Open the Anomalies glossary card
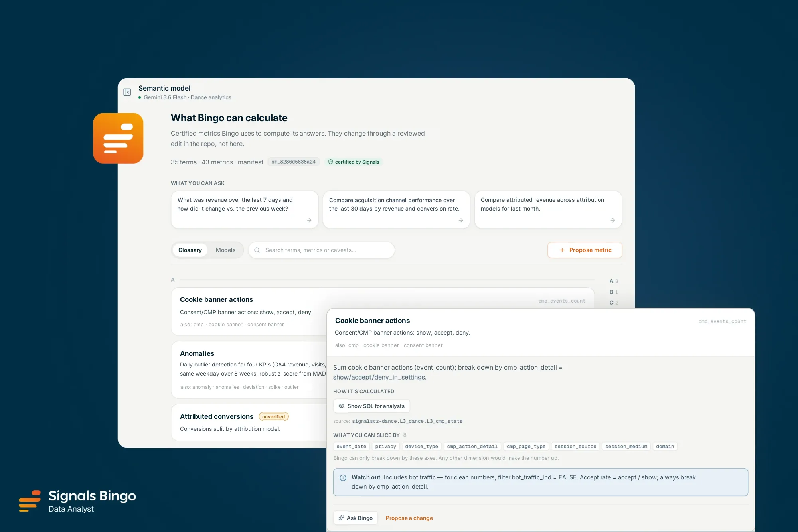The image size is (798, 532). tap(249, 369)
